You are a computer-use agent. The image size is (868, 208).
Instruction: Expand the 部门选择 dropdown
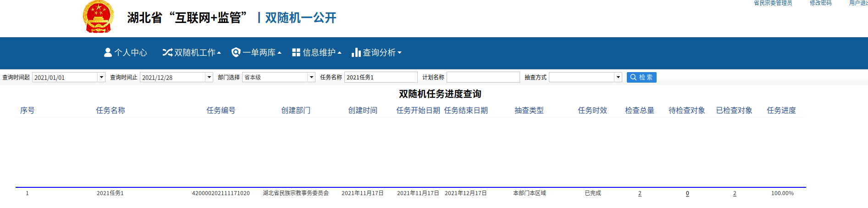(311, 77)
